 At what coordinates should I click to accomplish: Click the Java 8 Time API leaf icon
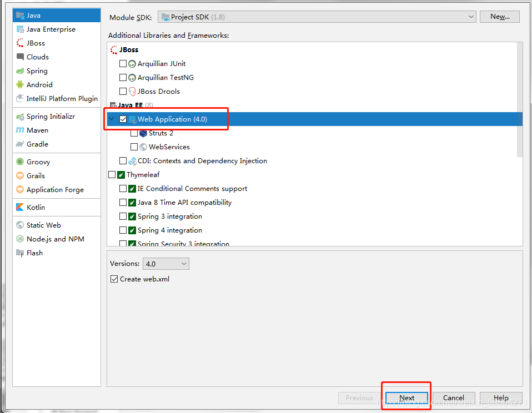pos(132,203)
